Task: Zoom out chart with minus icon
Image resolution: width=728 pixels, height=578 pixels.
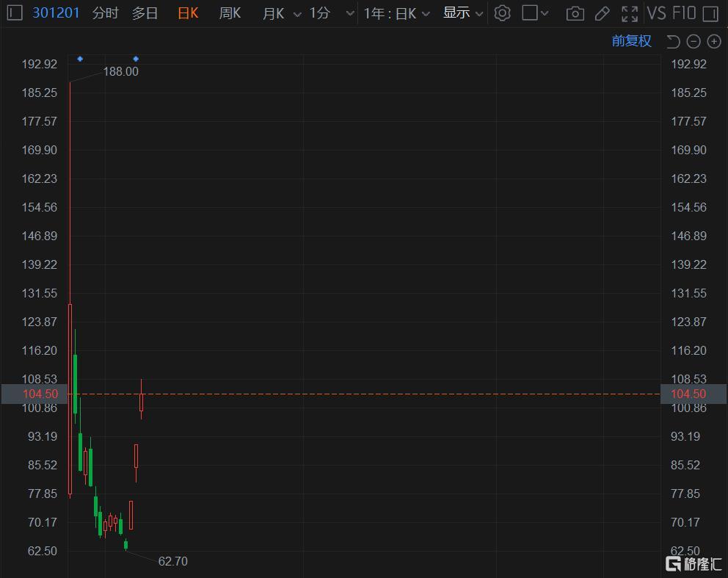Action: pos(694,42)
